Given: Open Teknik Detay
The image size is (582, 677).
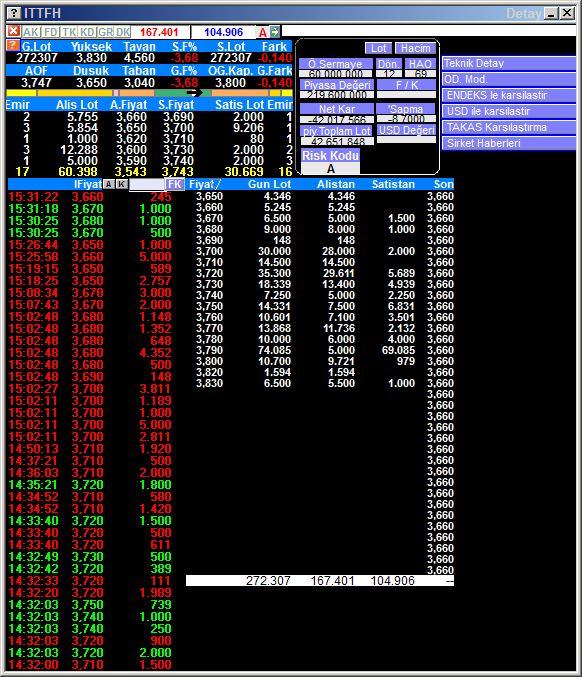Looking at the screenshot, I should click(509, 63).
